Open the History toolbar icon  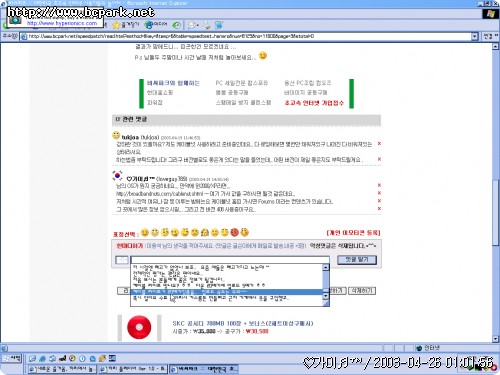point(177,25)
